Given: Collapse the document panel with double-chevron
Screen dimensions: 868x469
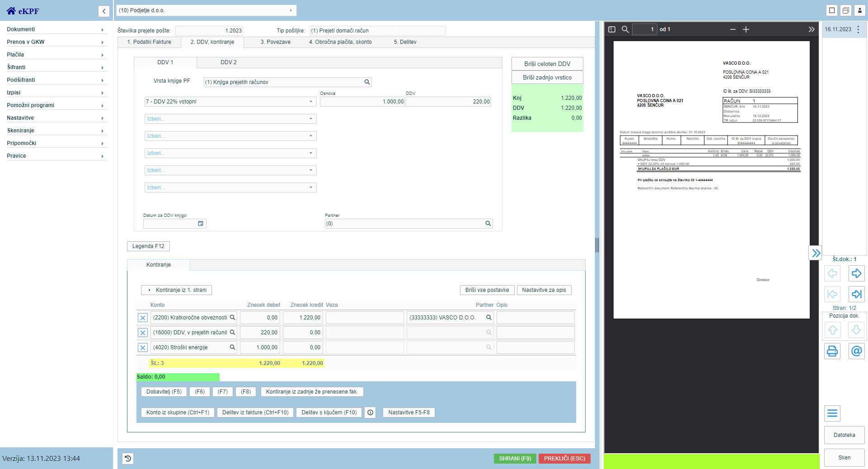Looking at the screenshot, I should [815, 253].
